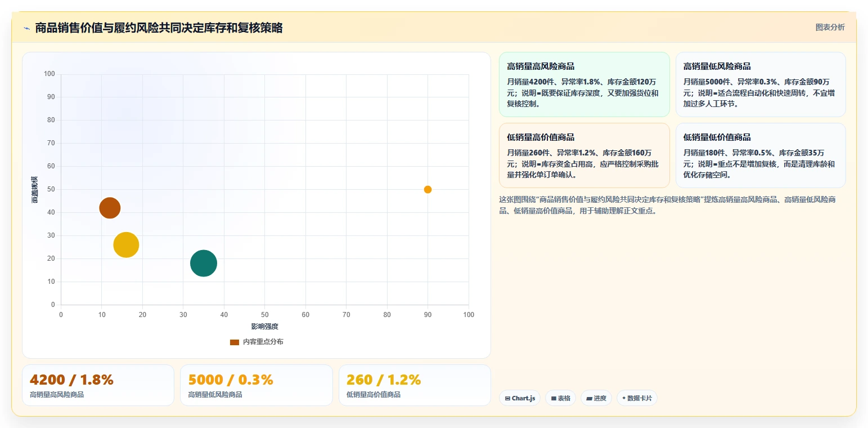
Task: Click the 内容重点分布 legend text
Action: [263, 342]
